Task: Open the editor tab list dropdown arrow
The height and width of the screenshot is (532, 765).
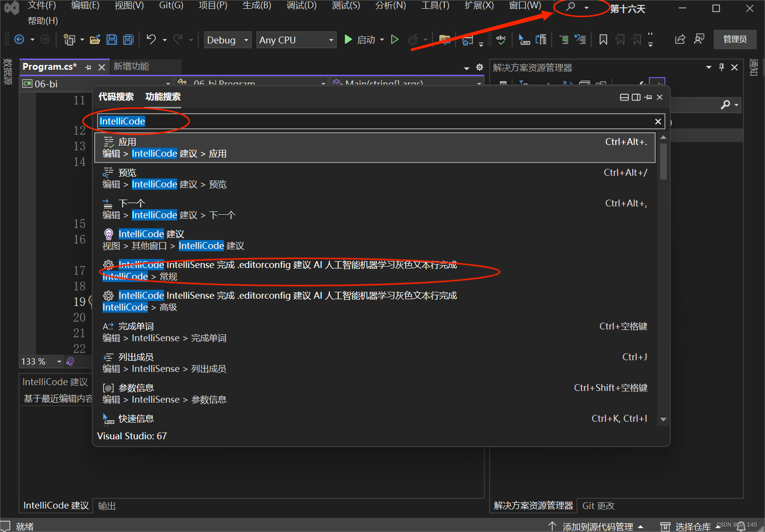Action: [467, 68]
